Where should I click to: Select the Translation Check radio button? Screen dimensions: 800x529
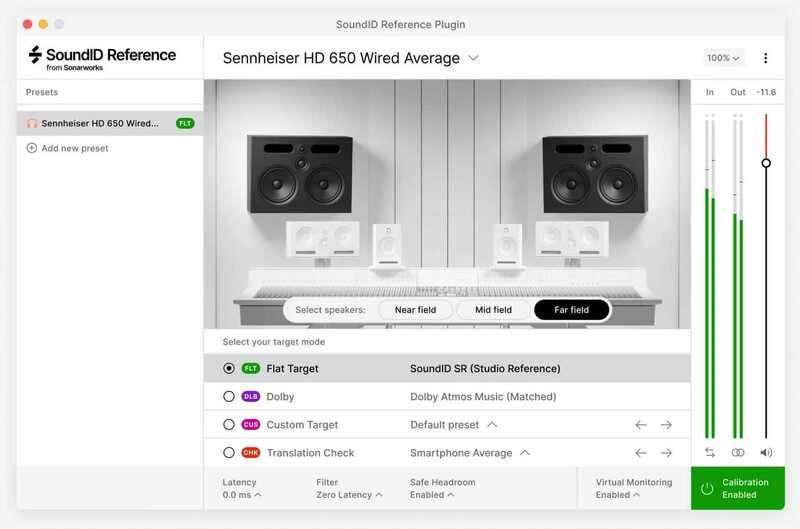point(229,453)
